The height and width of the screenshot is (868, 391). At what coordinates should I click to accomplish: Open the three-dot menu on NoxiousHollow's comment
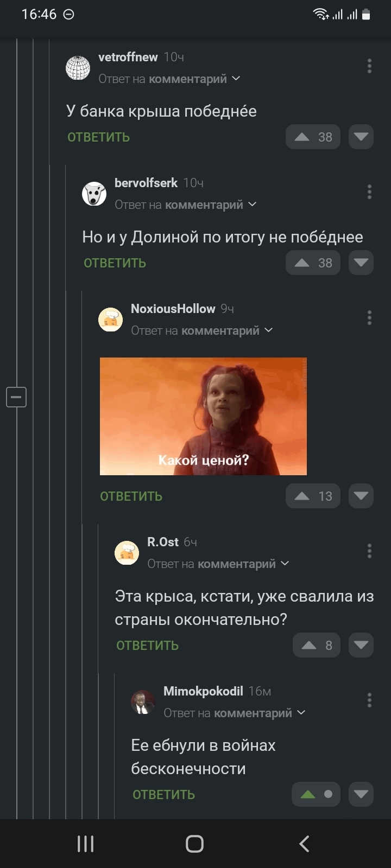369,318
